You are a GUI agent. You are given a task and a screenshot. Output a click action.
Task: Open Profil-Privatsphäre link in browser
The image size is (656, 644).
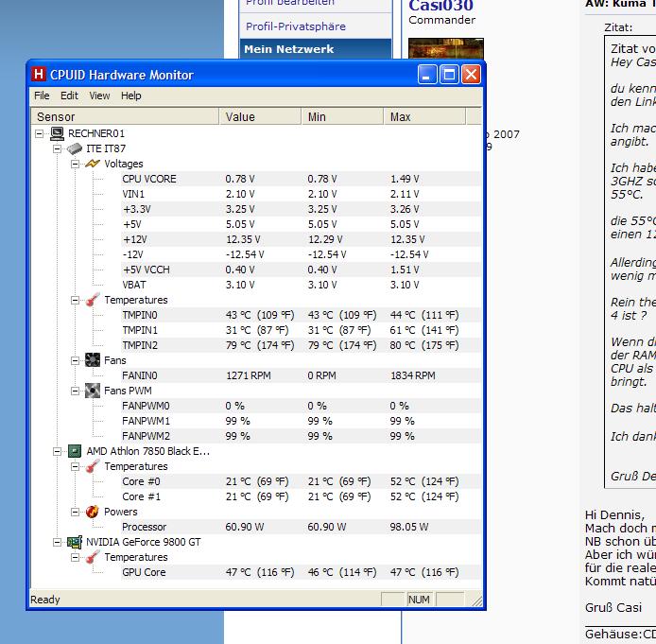coord(296,26)
